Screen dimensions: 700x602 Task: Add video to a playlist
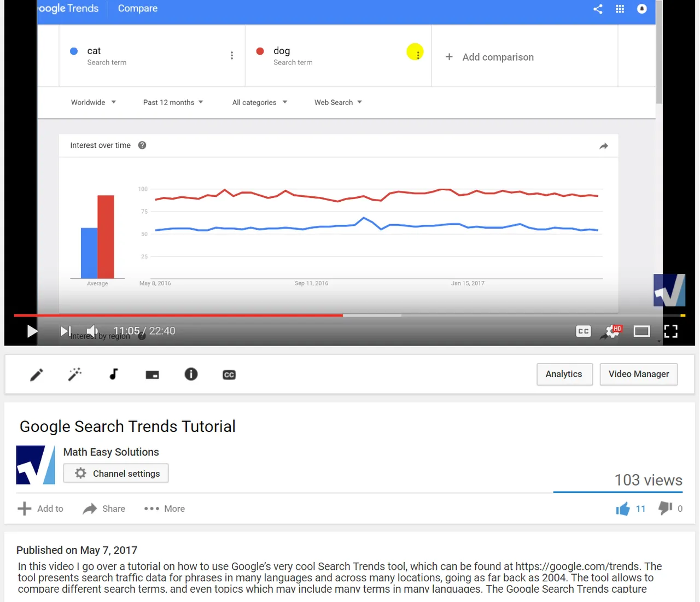[40, 509]
